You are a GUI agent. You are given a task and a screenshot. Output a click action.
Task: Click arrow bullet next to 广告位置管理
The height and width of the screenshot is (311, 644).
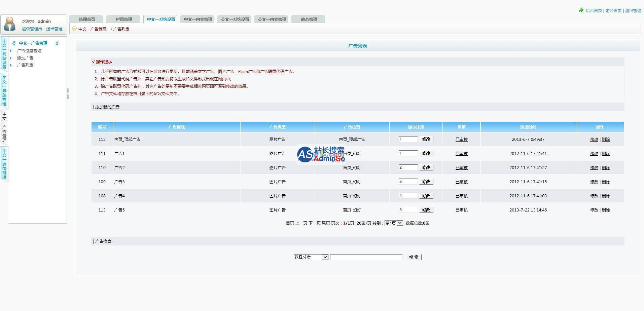pos(11,51)
